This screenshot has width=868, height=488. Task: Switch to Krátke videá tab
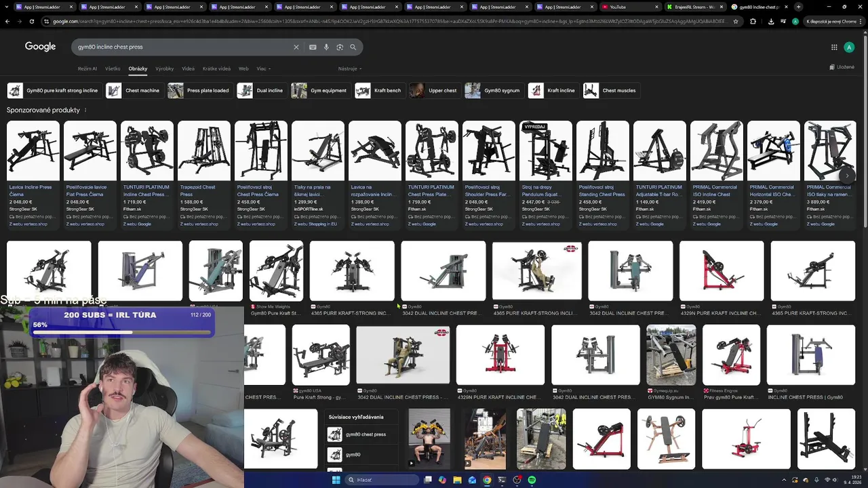[x=216, y=68]
